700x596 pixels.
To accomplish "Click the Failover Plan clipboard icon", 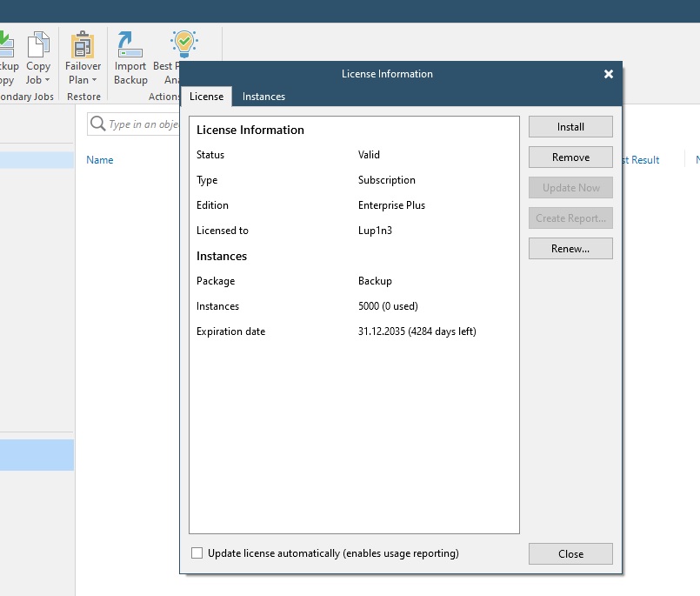I will 83,44.
